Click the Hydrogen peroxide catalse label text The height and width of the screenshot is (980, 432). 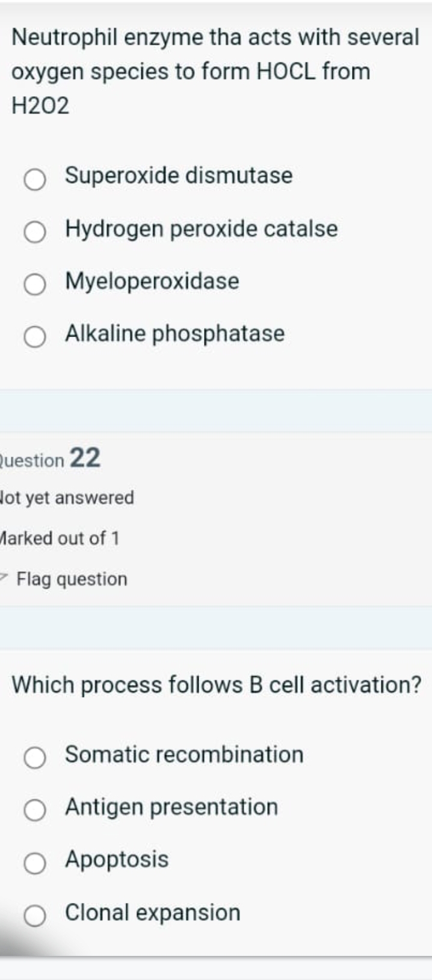(201, 229)
